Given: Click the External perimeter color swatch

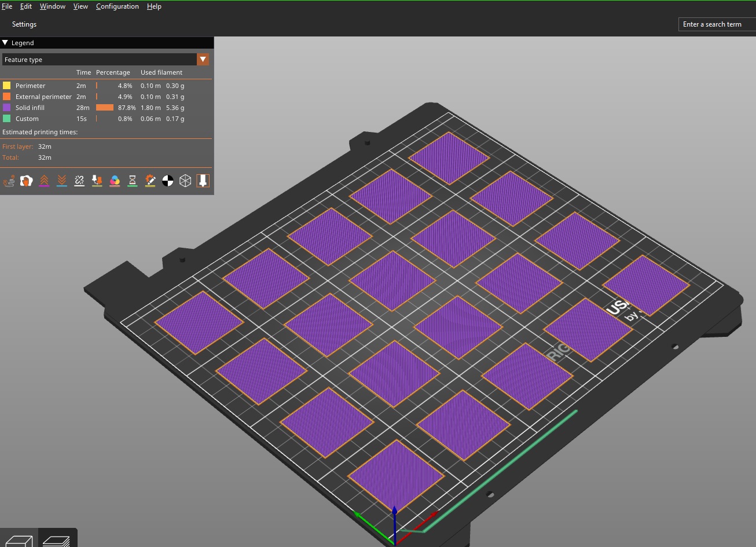Looking at the screenshot, I should tap(8, 96).
